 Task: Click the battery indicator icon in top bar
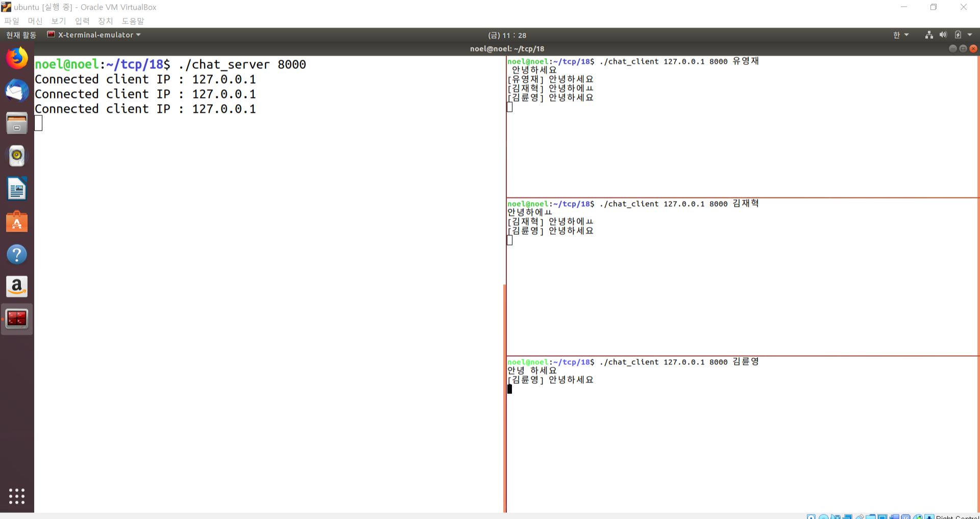pos(958,35)
